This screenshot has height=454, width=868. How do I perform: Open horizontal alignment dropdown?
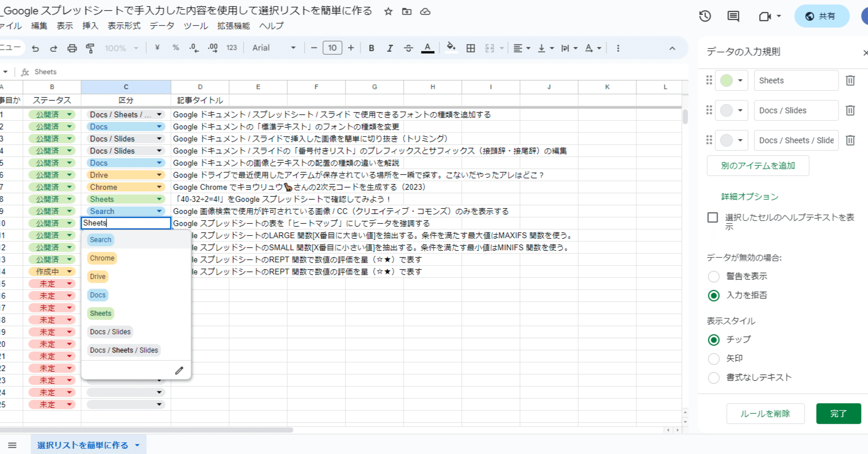coord(522,48)
